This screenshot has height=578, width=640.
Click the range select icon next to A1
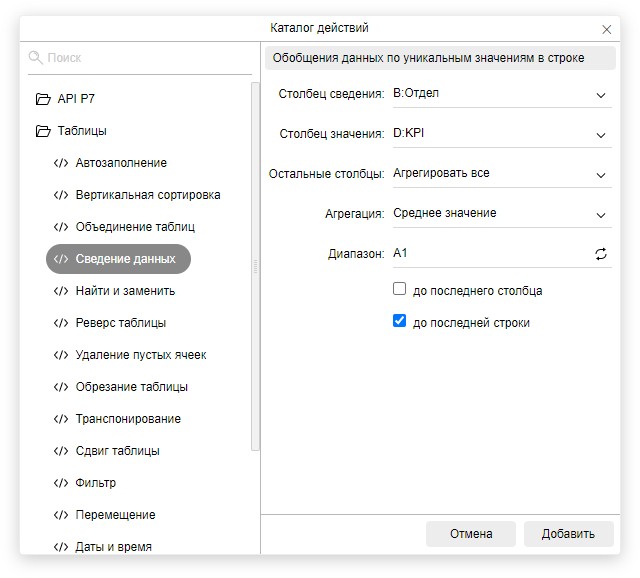pos(601,254)
